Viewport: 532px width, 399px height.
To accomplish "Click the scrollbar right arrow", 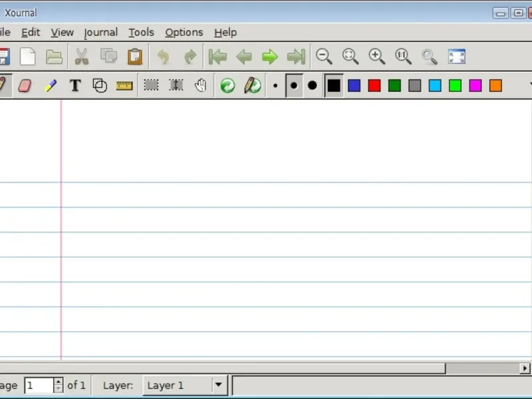I will [x=525, y=368].
